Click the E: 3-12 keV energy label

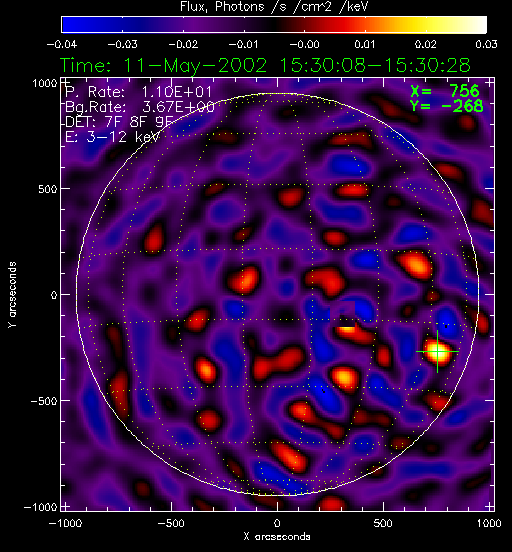112,137
